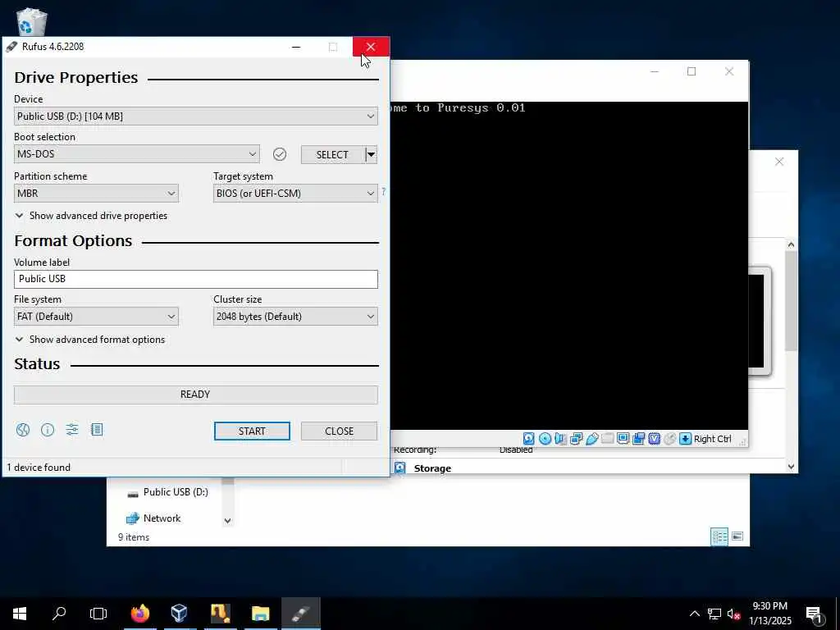The height and width of the screenshot is (630, 840).
Task: Click the greyed mouse integration icon in VM status bar
Action: pos(669,439)
